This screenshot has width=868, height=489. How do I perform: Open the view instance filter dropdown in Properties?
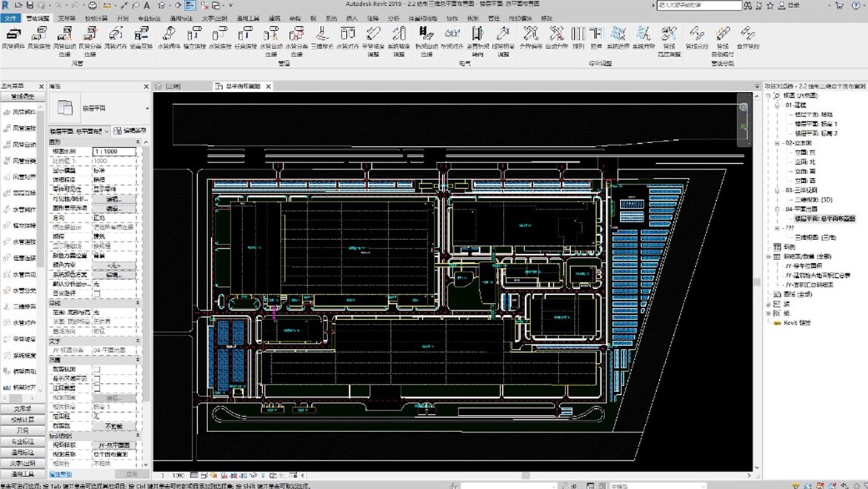click(x=79, y=131)
